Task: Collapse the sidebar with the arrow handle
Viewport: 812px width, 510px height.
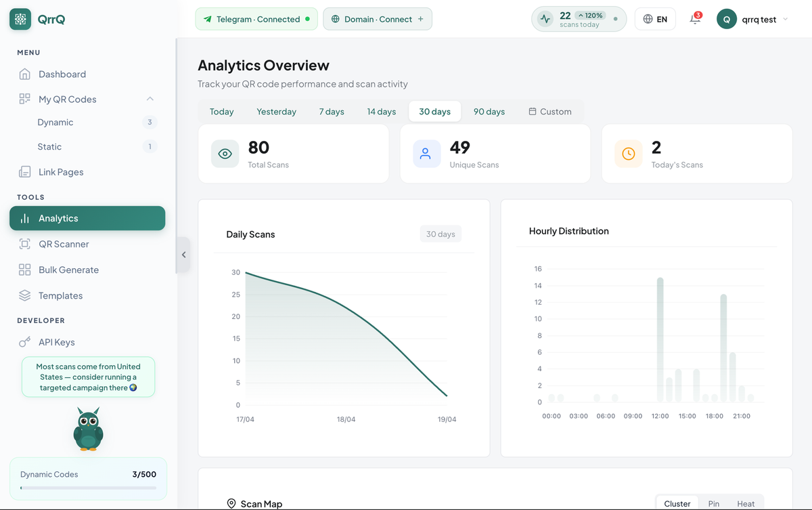Action: 183,255
